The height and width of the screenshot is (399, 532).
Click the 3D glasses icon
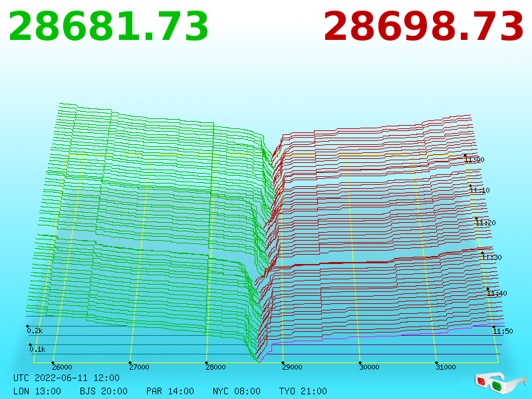click(x=500, y=382)
